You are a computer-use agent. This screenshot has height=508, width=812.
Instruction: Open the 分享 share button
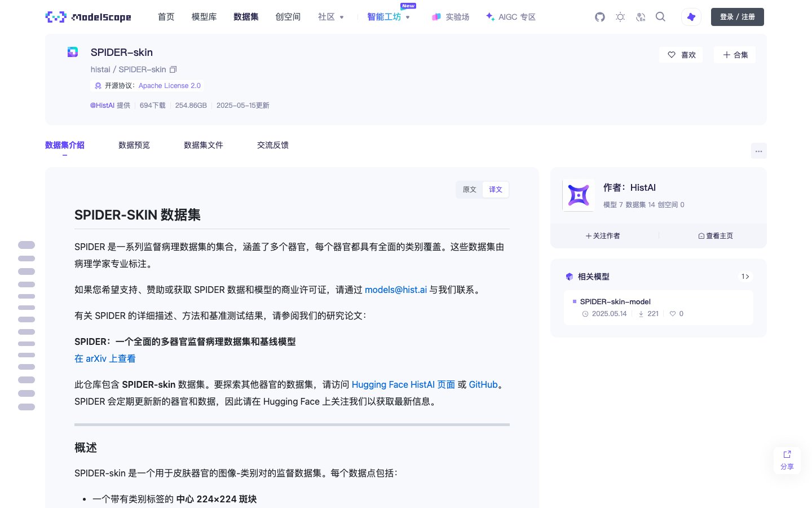click(x=787, y=460)
